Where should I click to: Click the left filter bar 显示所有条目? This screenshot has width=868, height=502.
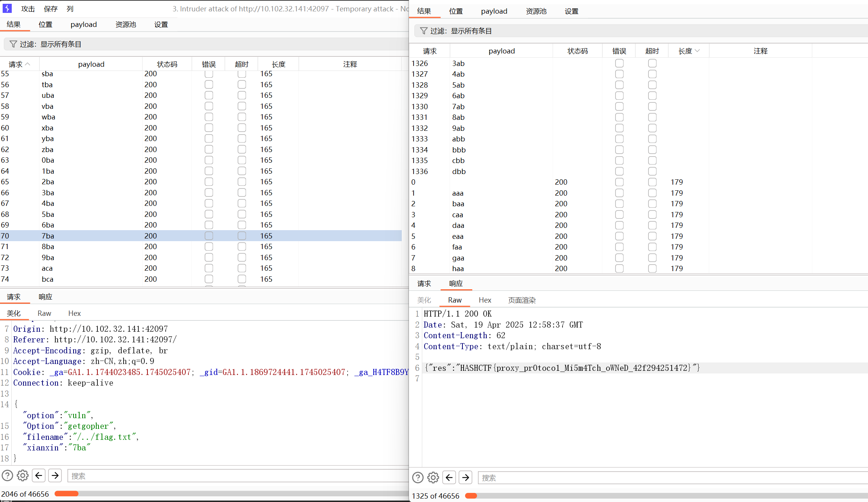click(x=61, y=44)
